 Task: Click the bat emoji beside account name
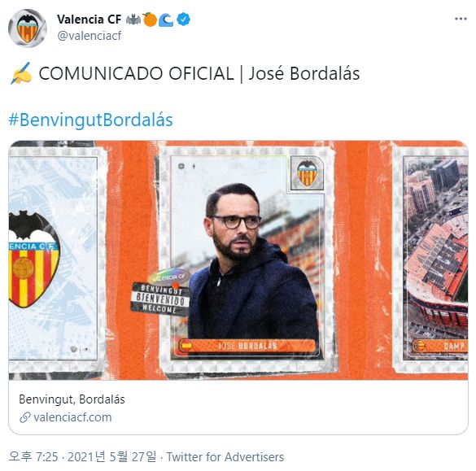click(133, 20)
